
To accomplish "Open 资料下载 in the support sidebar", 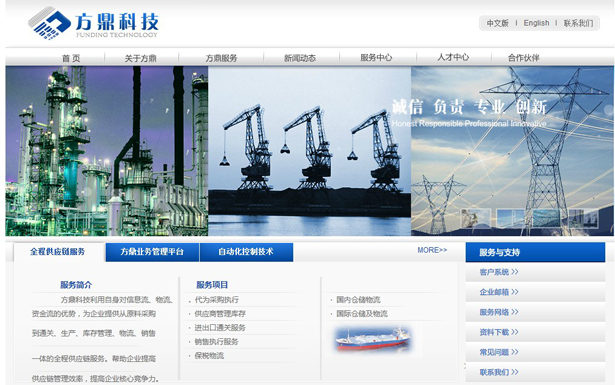I will pyautogui.click(x=499, y=332).
